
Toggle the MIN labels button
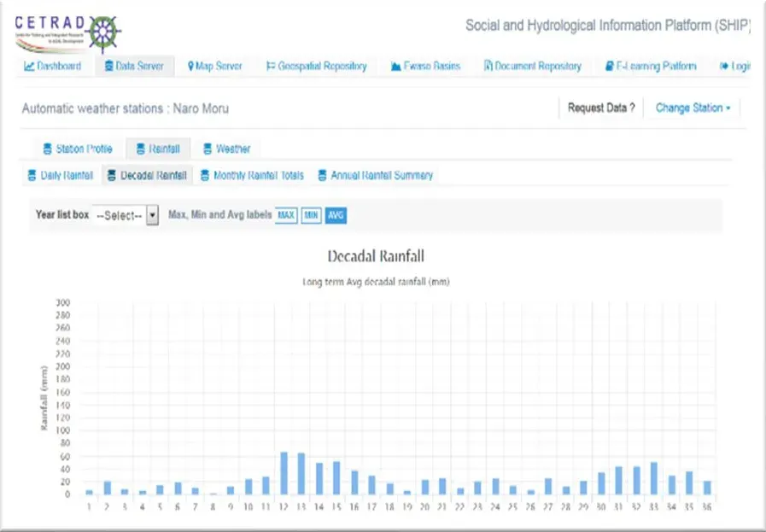click(x=311, y=215)
